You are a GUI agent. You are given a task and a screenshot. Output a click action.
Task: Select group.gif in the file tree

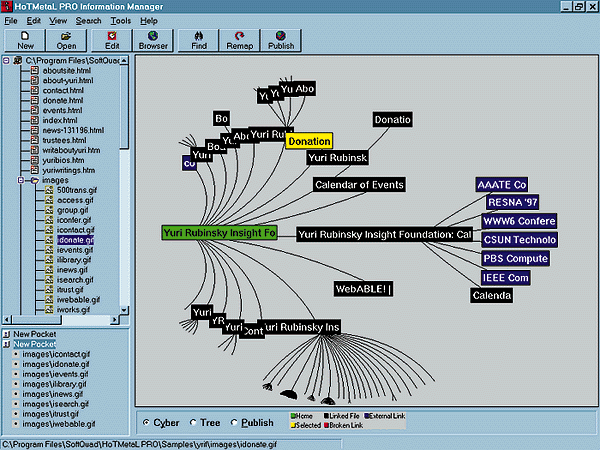tap(73, 210)
